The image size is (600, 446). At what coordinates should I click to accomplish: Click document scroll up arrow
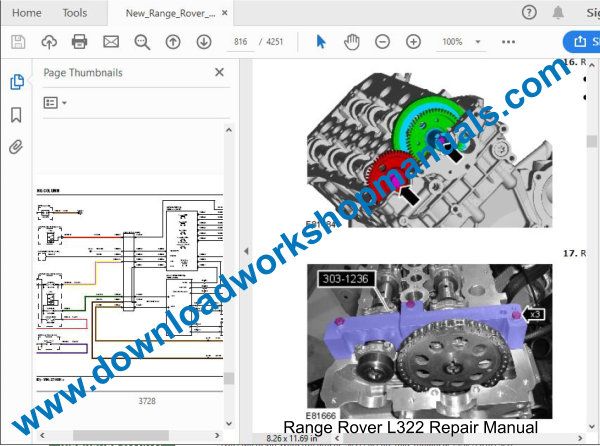coord(592,65)
